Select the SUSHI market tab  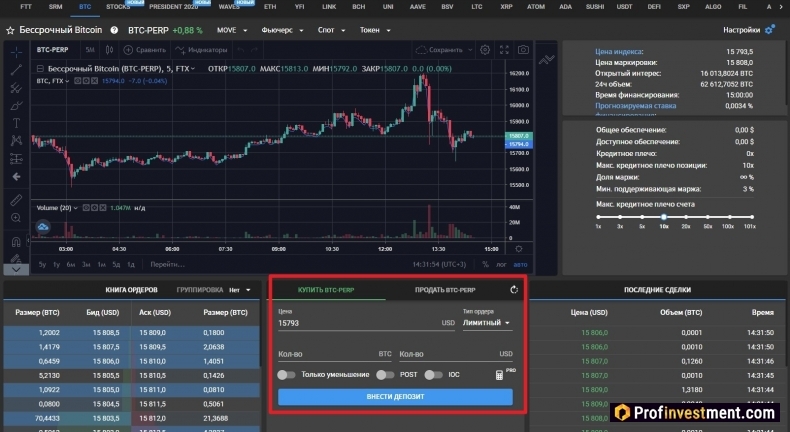595,7
